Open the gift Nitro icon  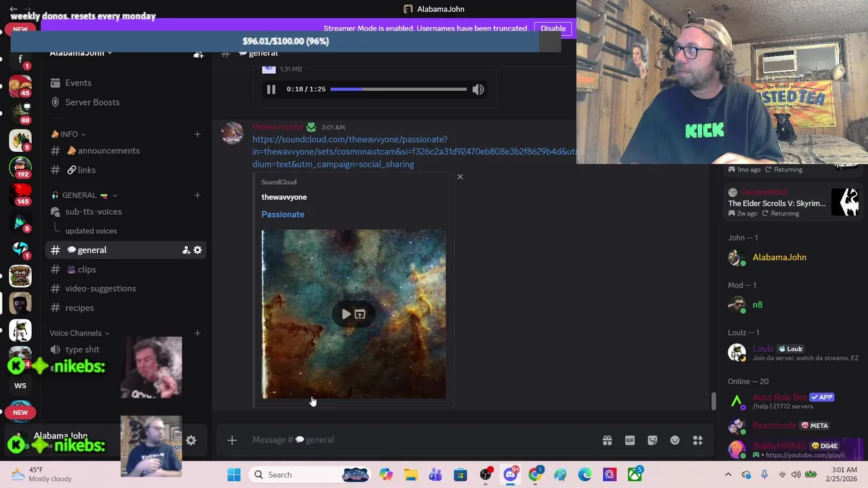pyautogui.click(x=607, y=441)
